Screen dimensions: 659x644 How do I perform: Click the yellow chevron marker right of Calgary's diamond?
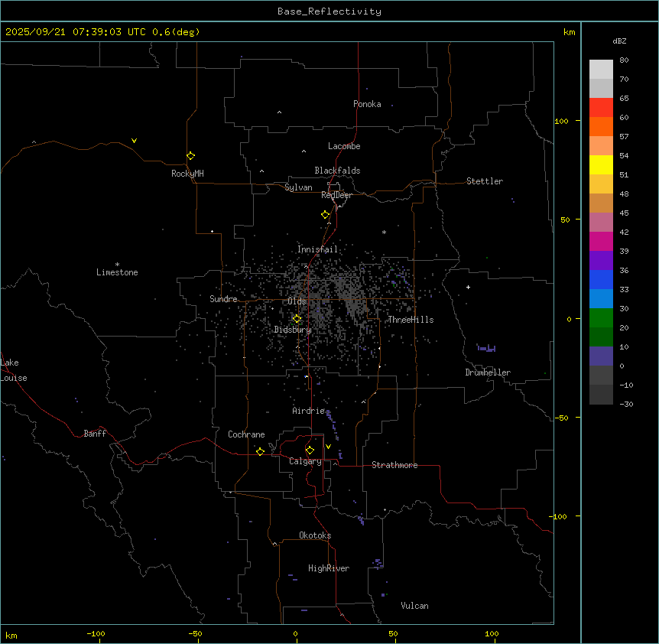point(328,446)
